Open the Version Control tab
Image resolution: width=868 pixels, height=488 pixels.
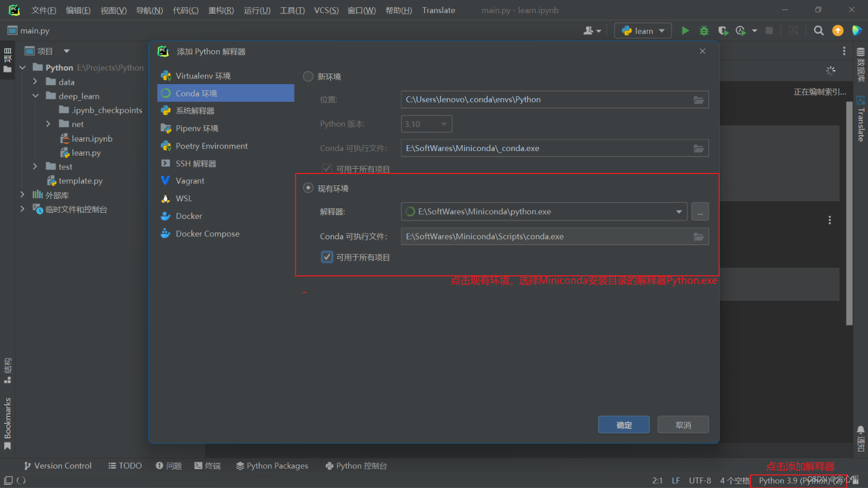57,466
